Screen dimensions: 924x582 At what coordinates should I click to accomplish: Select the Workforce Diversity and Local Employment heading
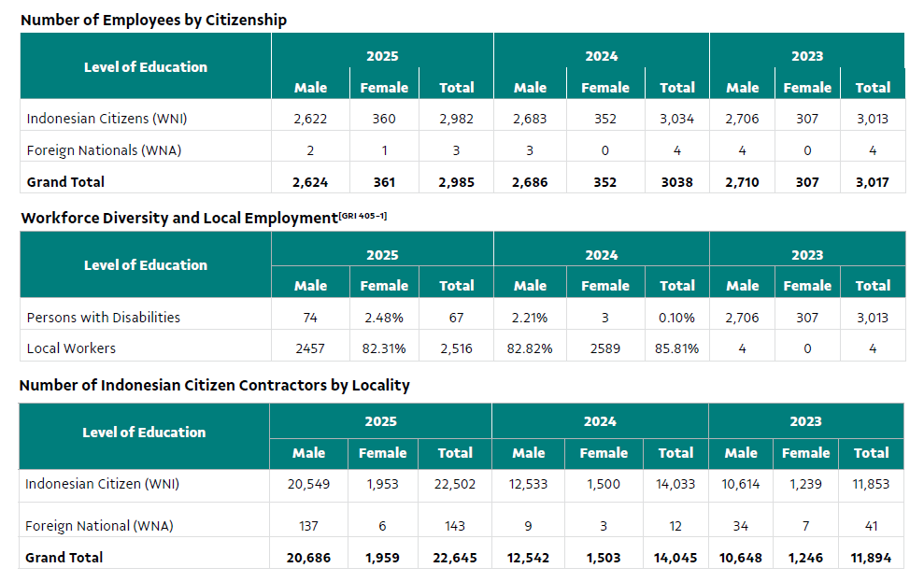(x=179, y=218)
